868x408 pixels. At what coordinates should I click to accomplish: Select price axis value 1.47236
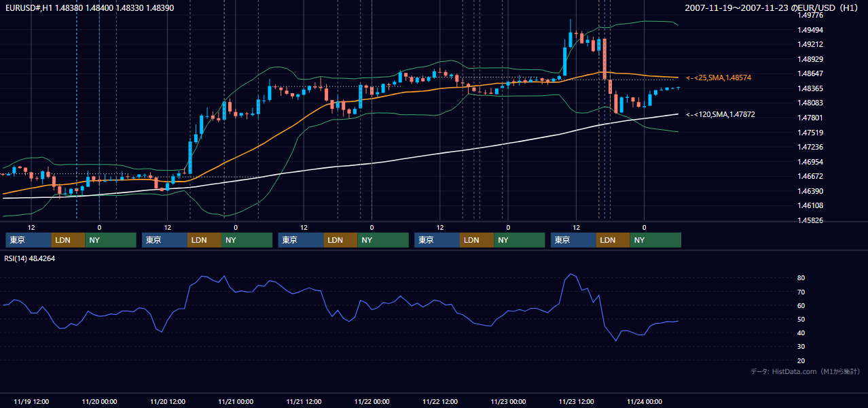(x=810, y=147)
